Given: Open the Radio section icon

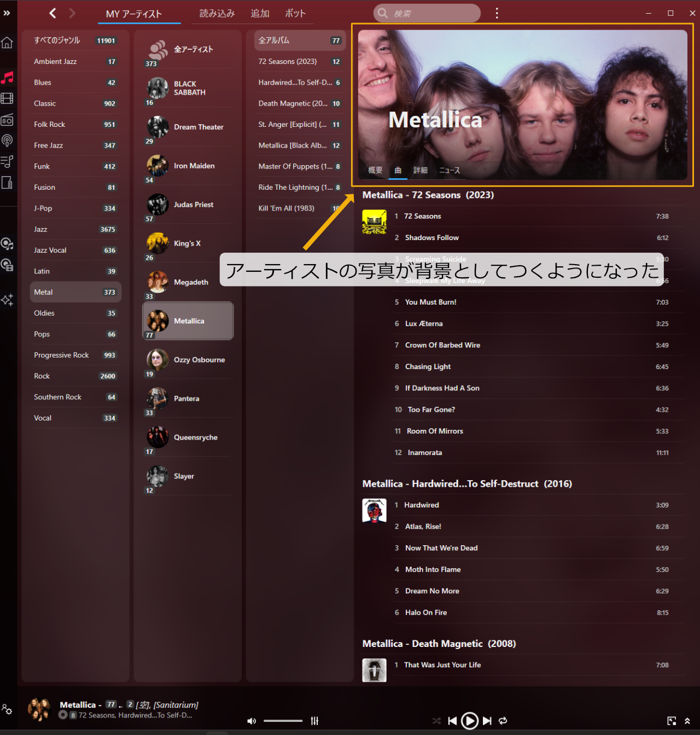Looking at the screenshot, I should point(7,120).
